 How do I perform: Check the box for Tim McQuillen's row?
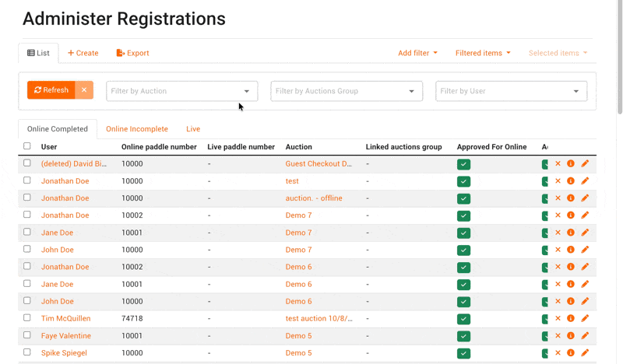point(27,318)
